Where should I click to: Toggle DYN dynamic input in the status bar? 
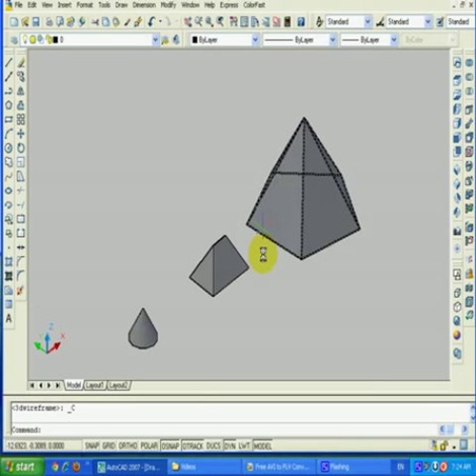tap(230, 446)
